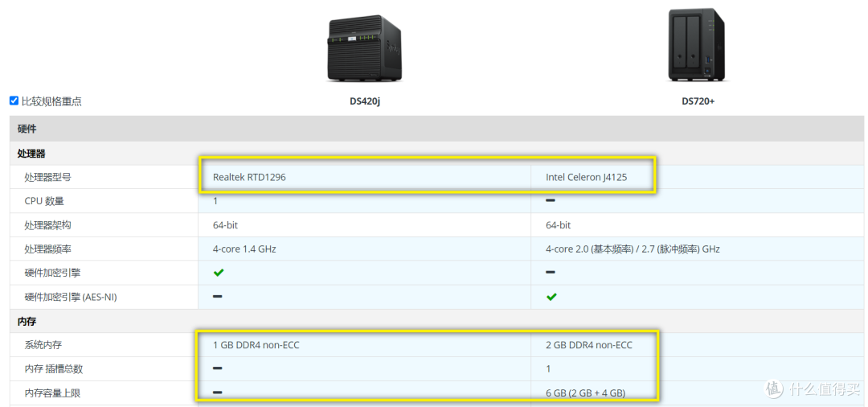
Task: Uncheck the 比较规格重点 checkbox
Action: click(x=14, y=101)
